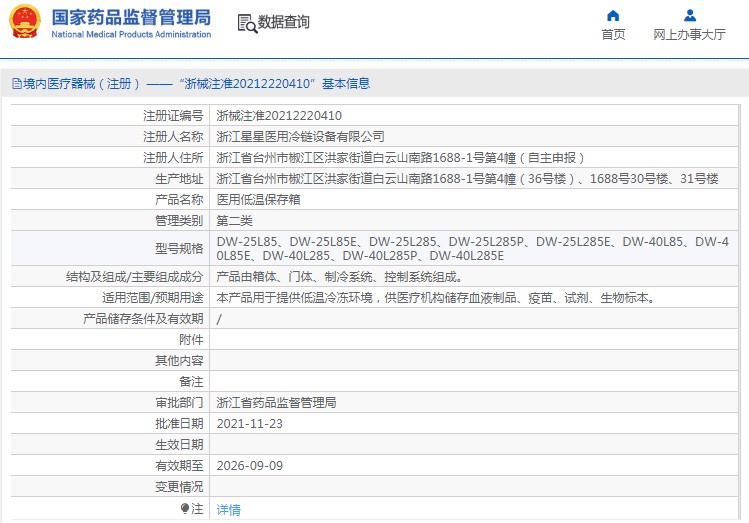Open the 详情 details link
The image size is (749, 523).
(x=229, y=510)
